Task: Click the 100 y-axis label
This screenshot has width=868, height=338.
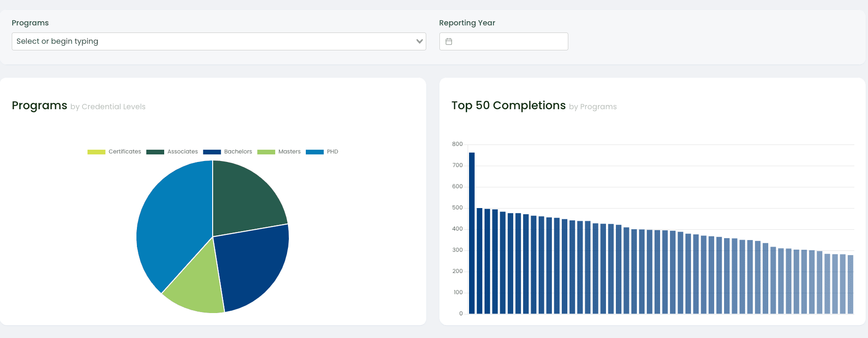Action: coord(458,292)
